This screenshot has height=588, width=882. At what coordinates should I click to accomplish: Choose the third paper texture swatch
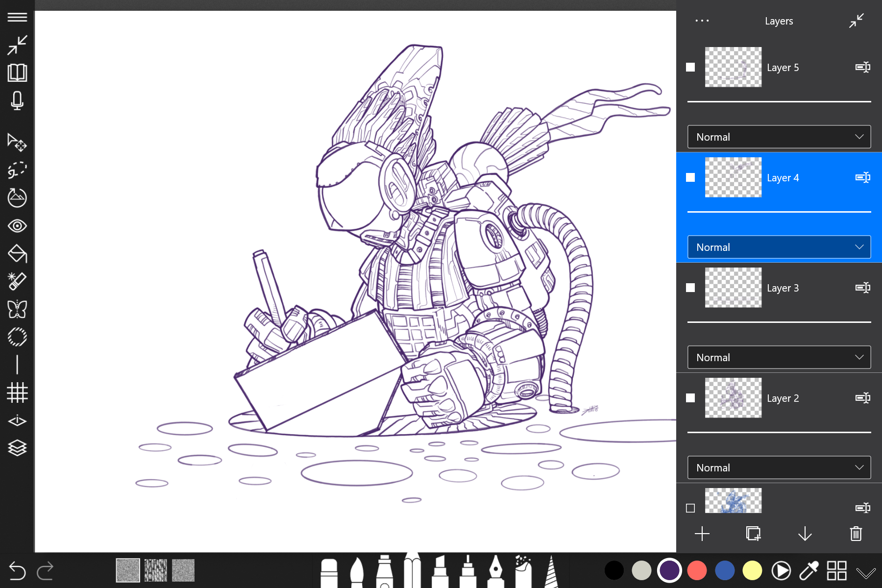coord(183,570)
